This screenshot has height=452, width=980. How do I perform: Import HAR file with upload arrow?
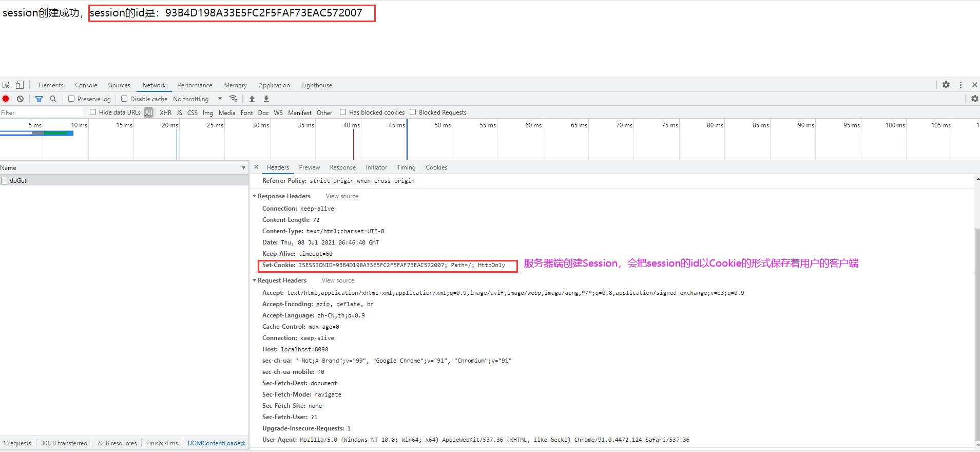[252, 99]
